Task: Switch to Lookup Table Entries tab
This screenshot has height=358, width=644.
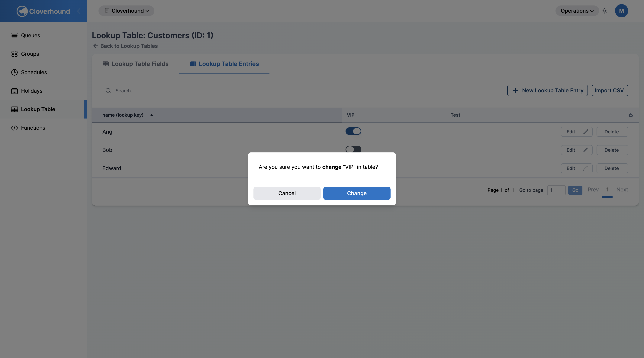Action: point(224,64)
